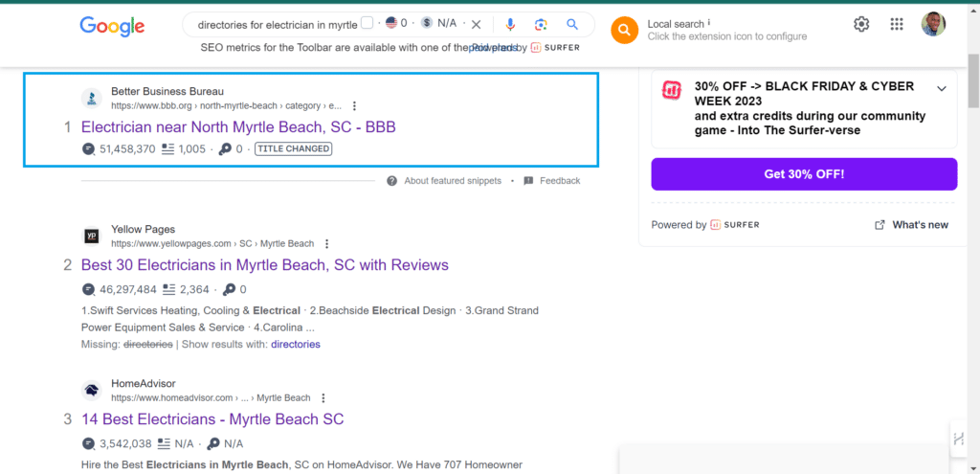Viewport: 980px width, 474px height.
Task: Click the Better Business Bureau favicon
Action: point(91,99)
